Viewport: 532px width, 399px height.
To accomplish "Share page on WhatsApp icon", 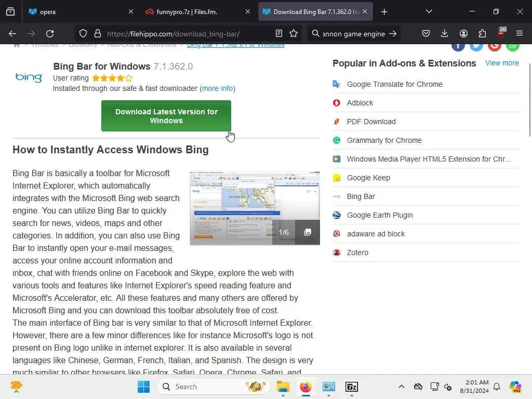I will [513, 46].
